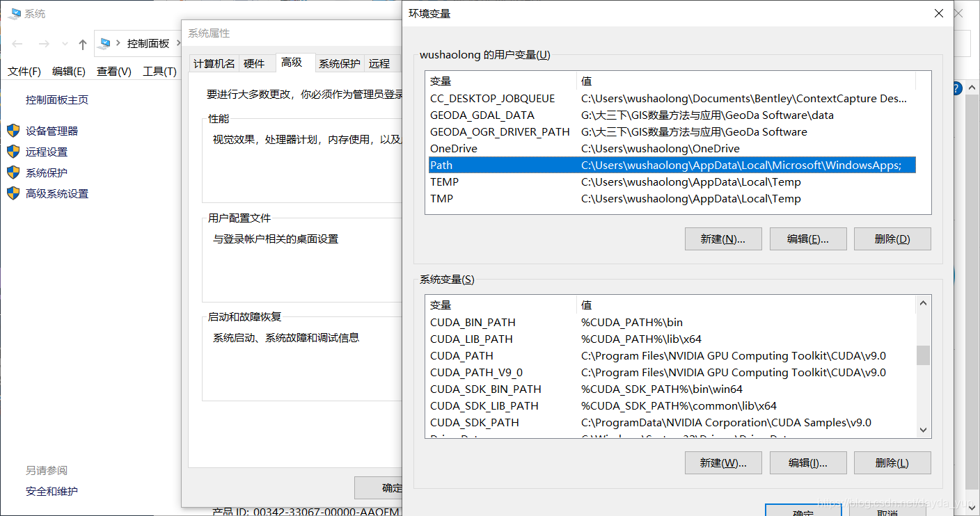The width and height of the screenshot is (980, 516).
Task: Open the 工具(T) menu
Action: pos(159,72)
